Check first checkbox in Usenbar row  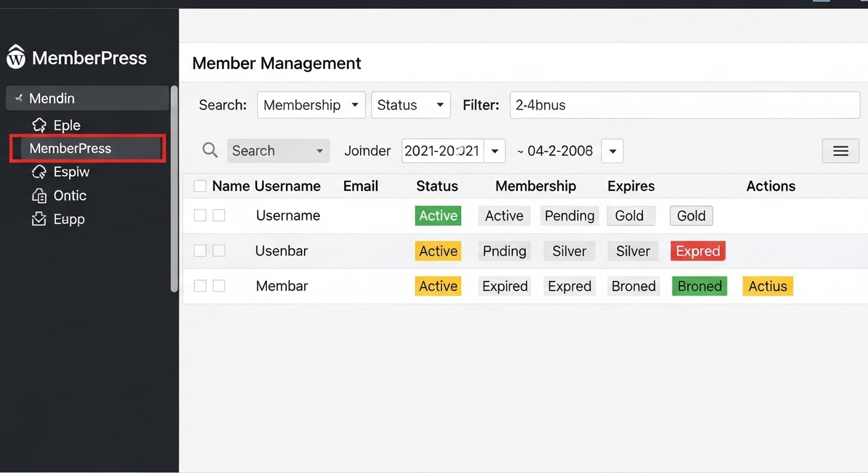coord(200,251)
